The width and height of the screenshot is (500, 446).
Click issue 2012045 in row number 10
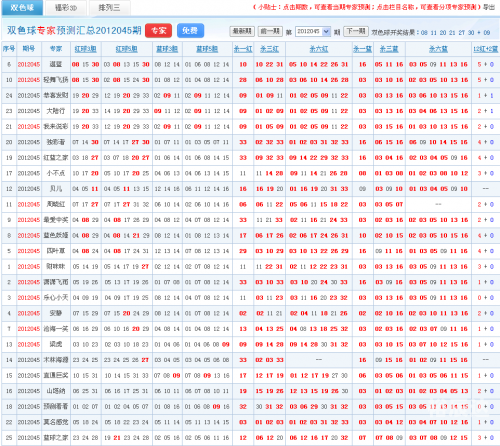pyautogui.click(x=29, y=80)
